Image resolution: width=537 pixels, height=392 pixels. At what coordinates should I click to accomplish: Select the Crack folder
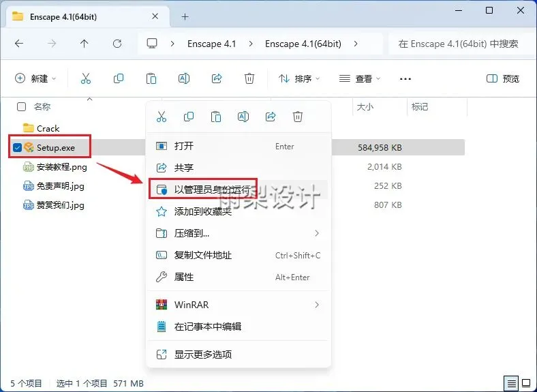point(48,128)
